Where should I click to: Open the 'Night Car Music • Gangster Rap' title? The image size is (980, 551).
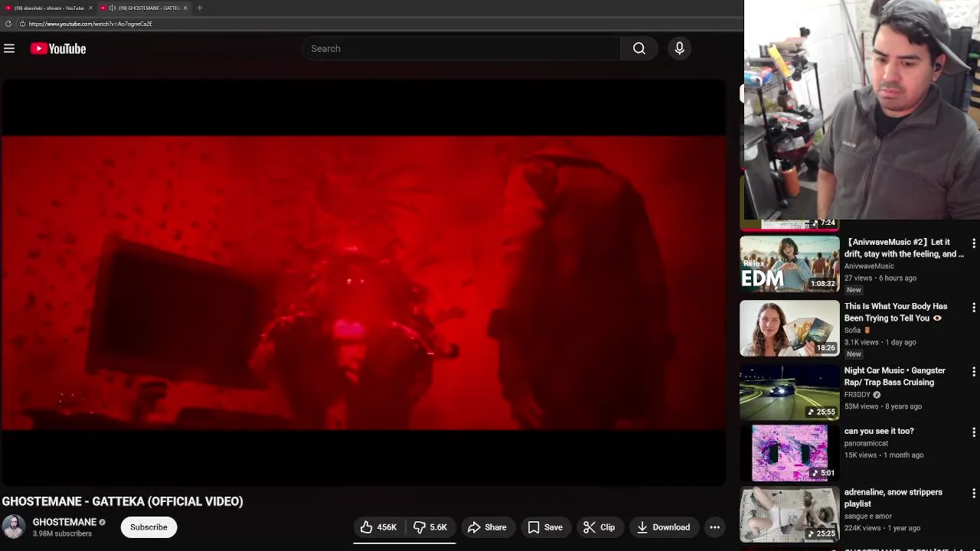pos(895,377)
